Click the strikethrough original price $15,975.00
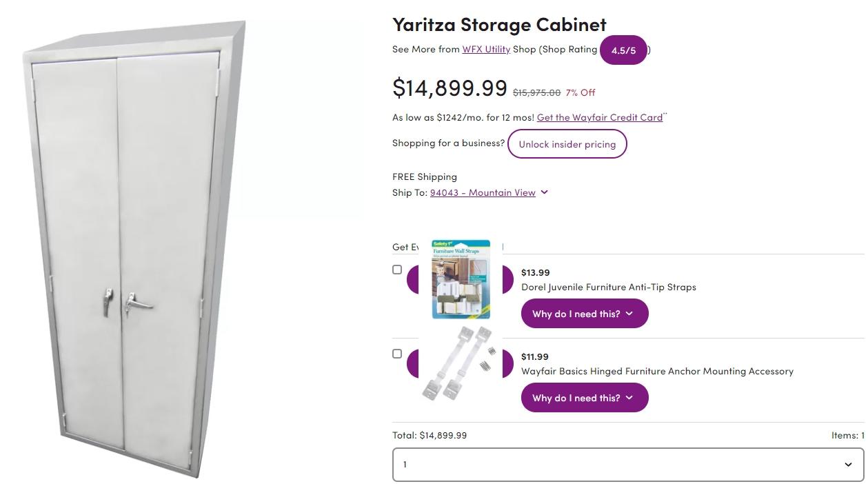 [x=536, y=91]
